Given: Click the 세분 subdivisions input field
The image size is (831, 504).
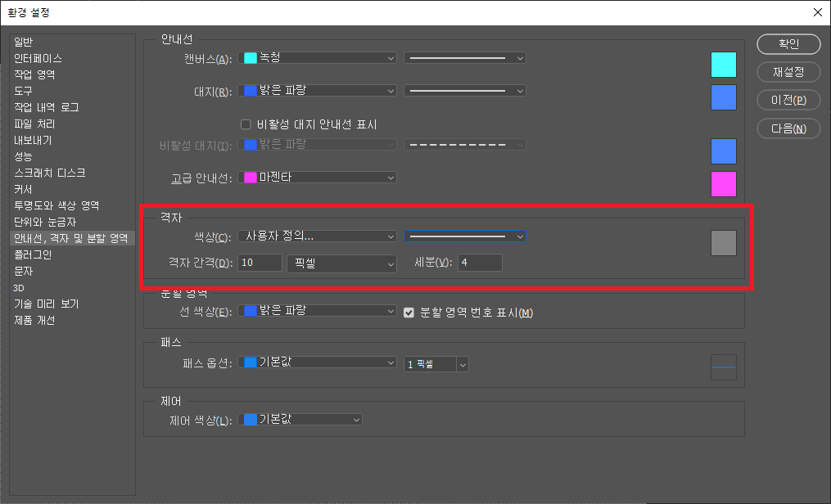Looking at the screenshot, I should pyautogui.click(x=480, y=263).
